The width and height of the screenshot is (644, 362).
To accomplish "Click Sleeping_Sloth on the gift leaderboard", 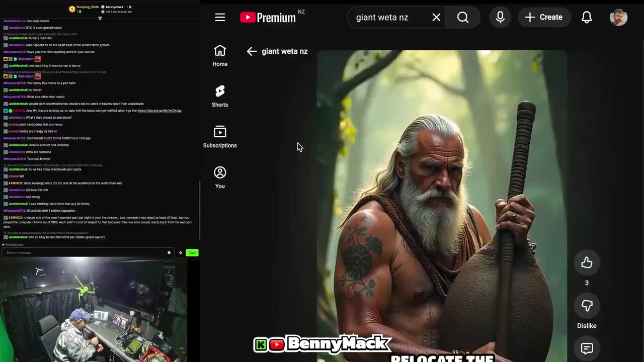I will [x=87, y=7].
